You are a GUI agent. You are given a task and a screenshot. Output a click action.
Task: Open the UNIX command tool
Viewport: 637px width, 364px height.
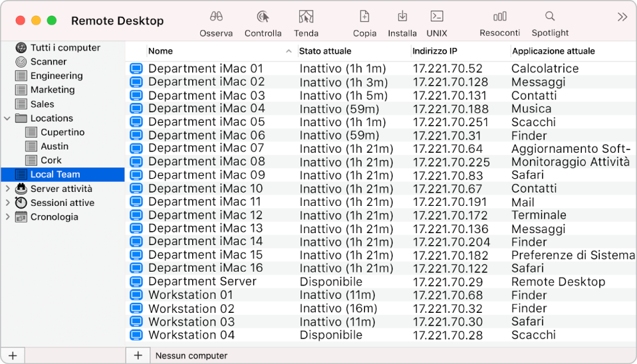437,17
